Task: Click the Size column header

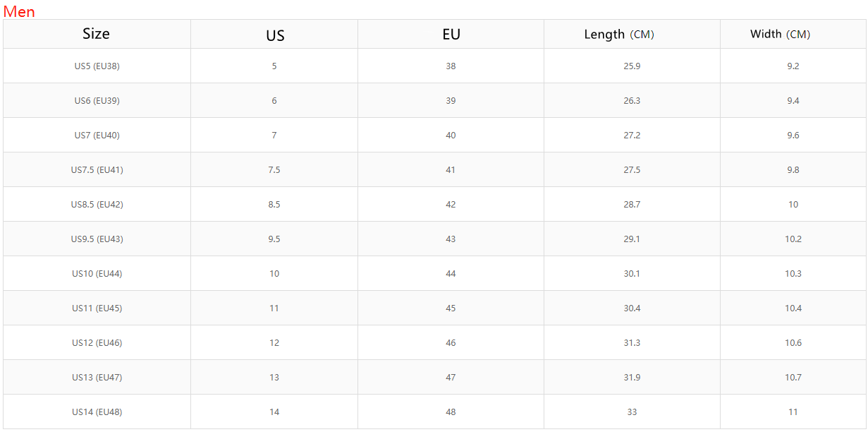Action: 96,34
